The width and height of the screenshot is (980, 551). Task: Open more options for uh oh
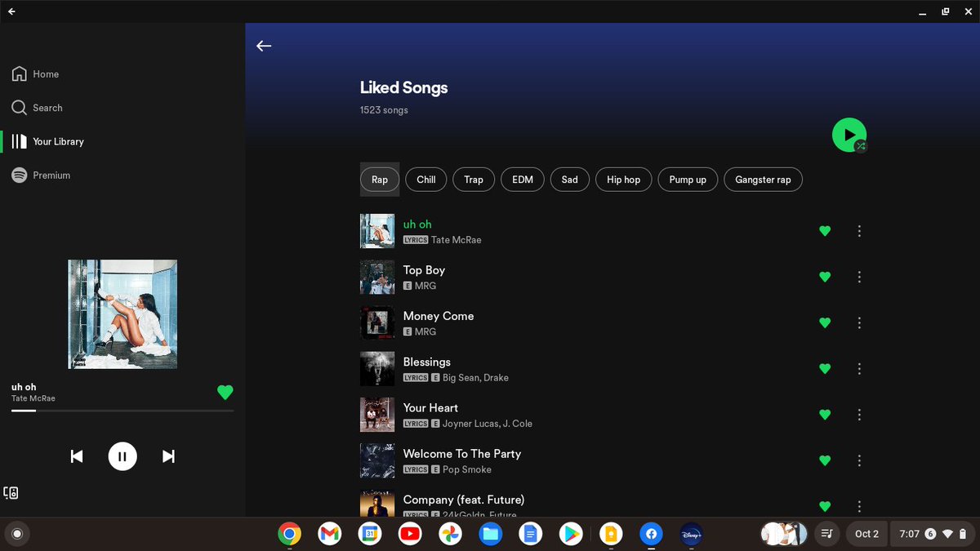click(x=859, y=231)
